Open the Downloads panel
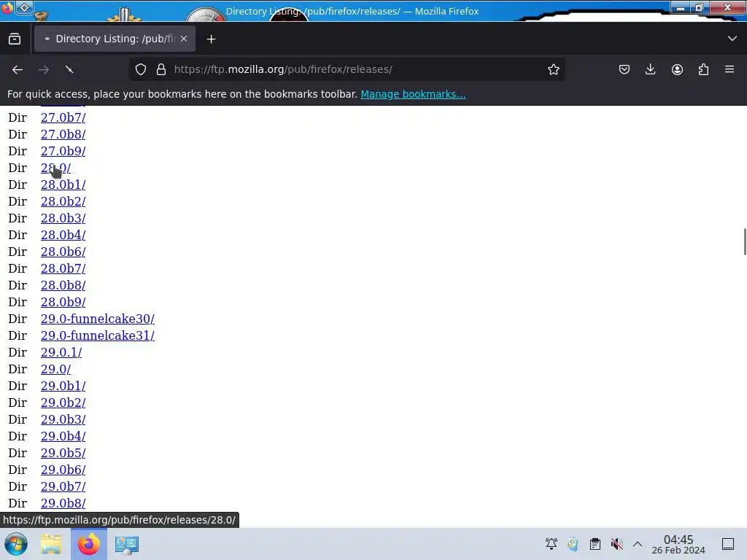 pos(650,69)
